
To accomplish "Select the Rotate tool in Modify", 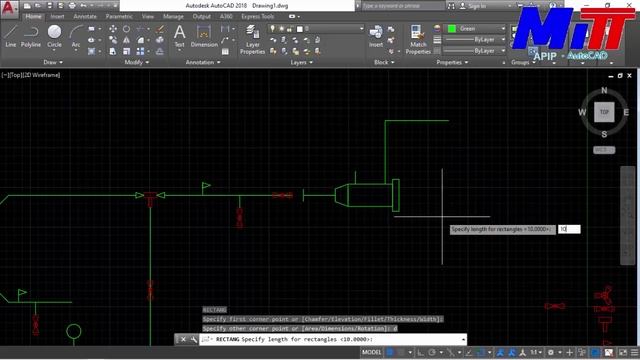I will click(127, 29).
